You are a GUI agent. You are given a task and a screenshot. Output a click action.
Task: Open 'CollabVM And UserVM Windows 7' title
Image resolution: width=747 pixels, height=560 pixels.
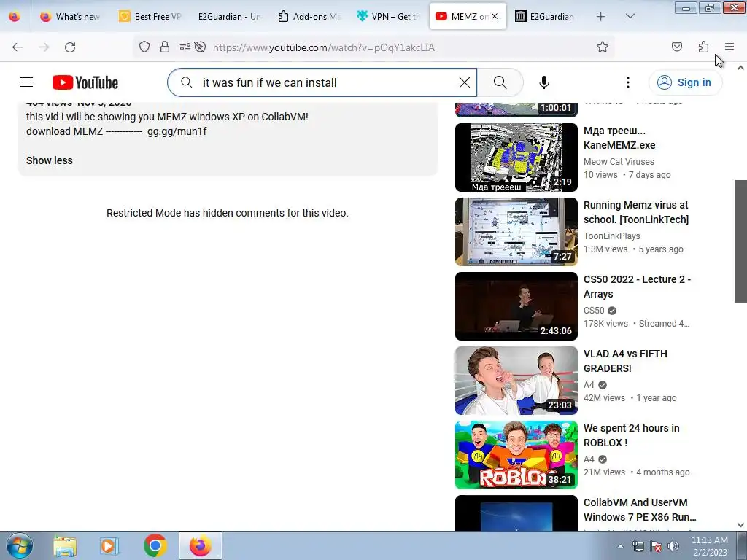coord(640,510)
